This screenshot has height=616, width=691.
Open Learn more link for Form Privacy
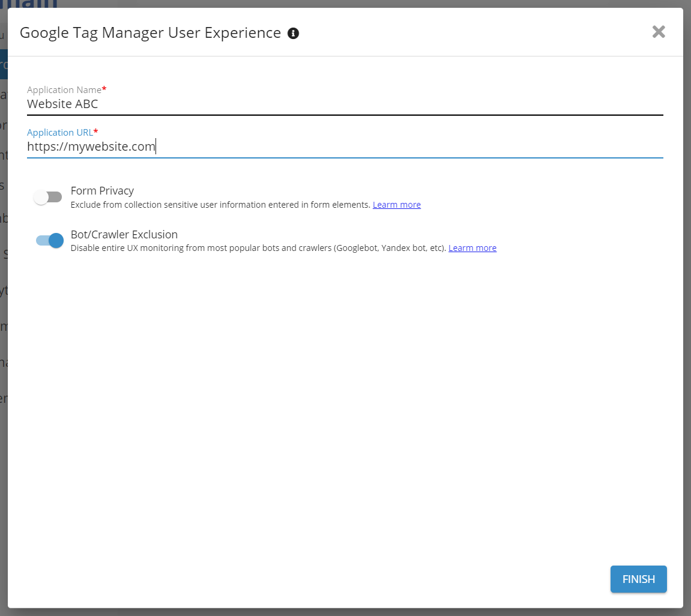pos(396,205)
